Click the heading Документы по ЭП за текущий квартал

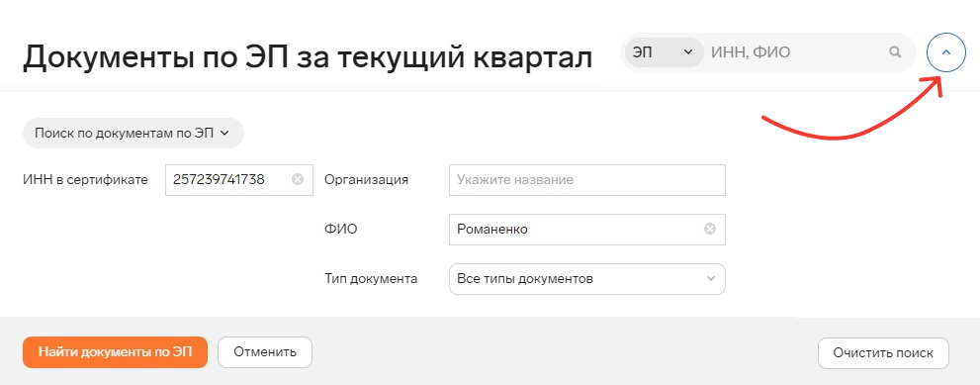pos(308,57)
